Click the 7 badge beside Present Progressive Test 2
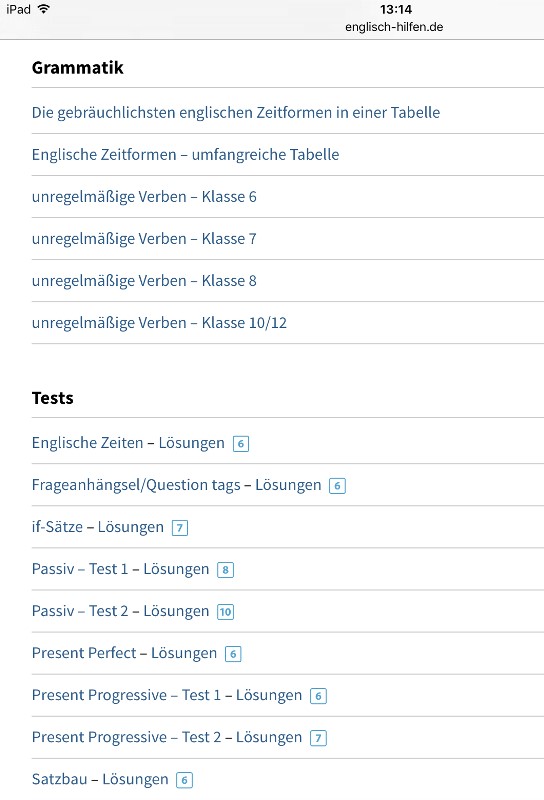Screen dimensions: 544x800 [318, 738]
